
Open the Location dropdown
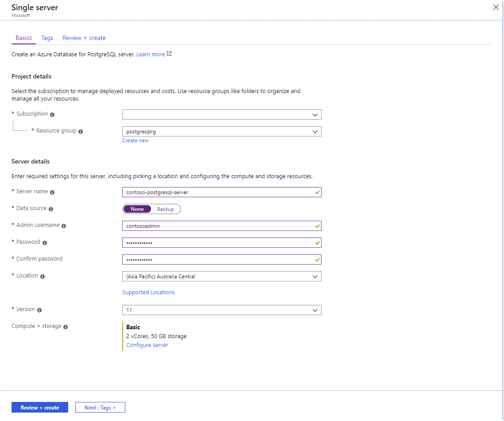[221, 277]
